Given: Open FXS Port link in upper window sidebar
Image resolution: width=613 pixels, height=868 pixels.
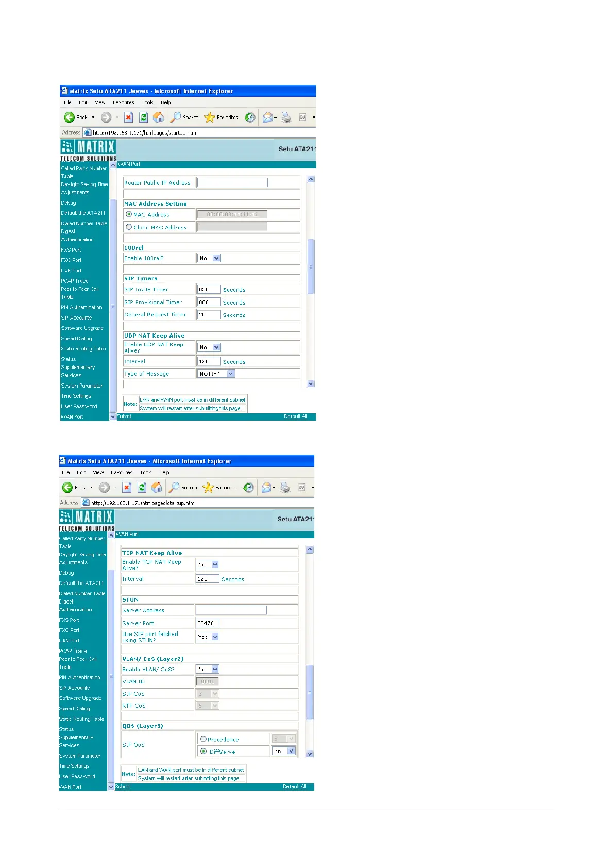Looking at the screenshot, I should click(x=71, y=250).
